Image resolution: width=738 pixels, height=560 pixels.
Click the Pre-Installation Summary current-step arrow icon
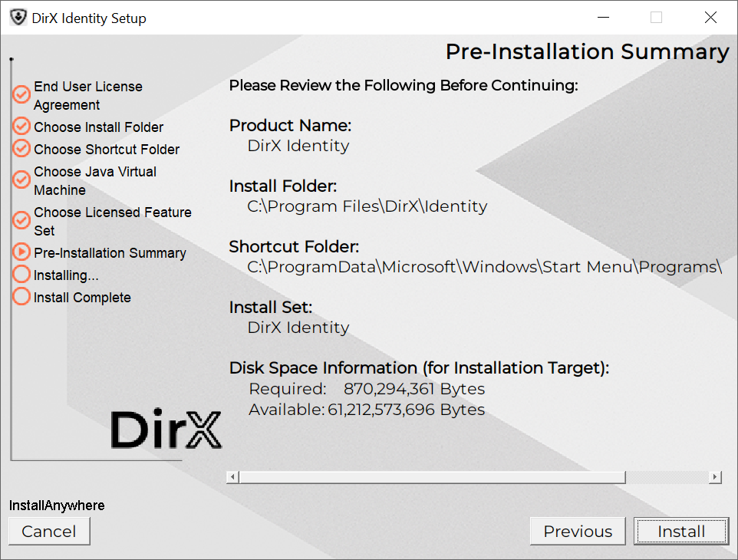point(21,252)
